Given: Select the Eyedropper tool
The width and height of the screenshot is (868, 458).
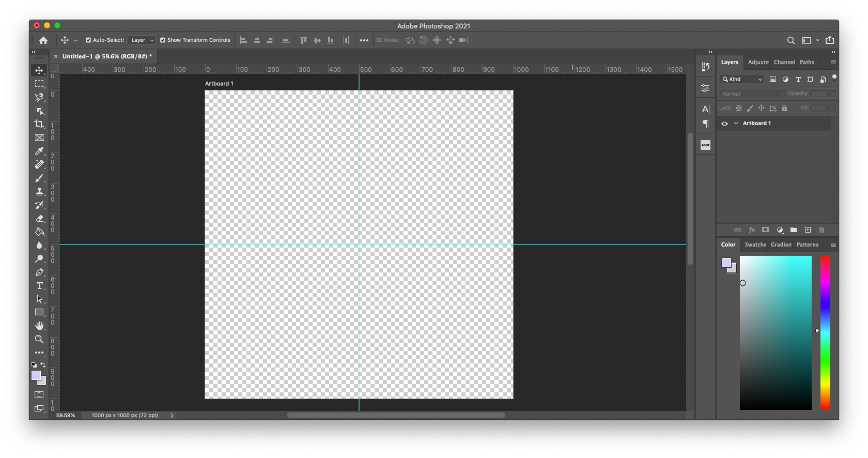Looking at the screenshot, I should pyautogui.click(x=39, y=151).
